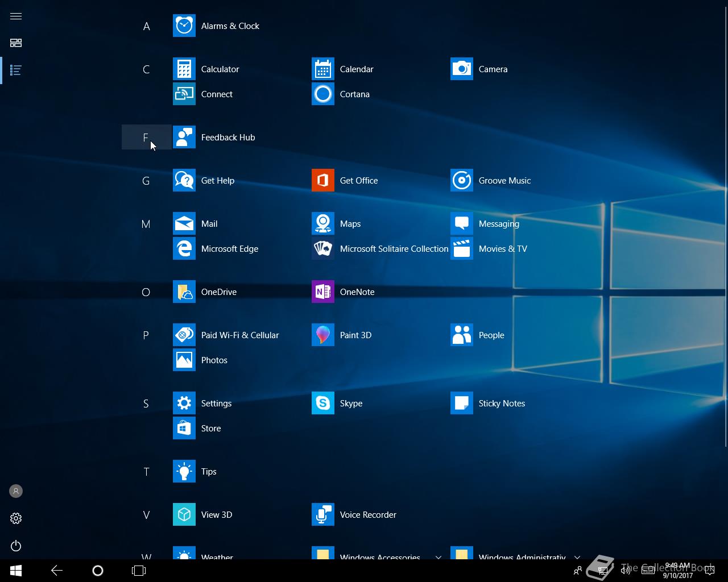Open the Mail app icon

point(184,224)
